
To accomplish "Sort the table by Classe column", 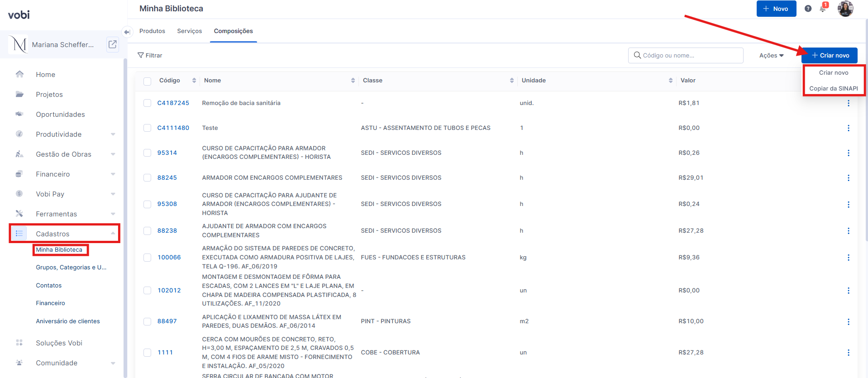I will click(512, 81).
